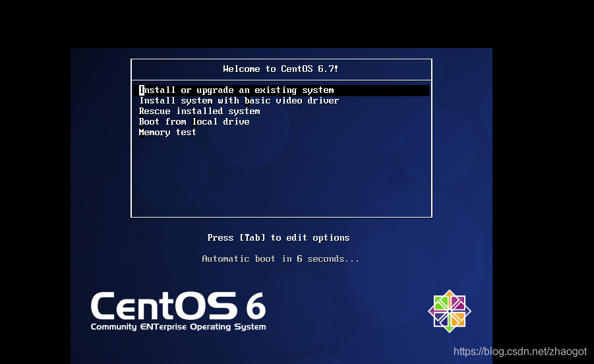Click "Press [Tab] to edit options" hint

278,238
